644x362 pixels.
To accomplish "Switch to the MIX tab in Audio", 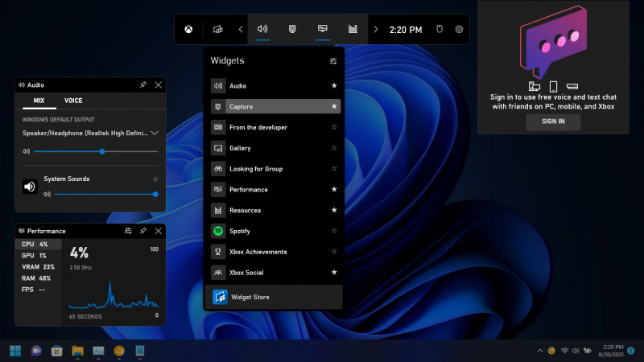I will pos(39,101).
